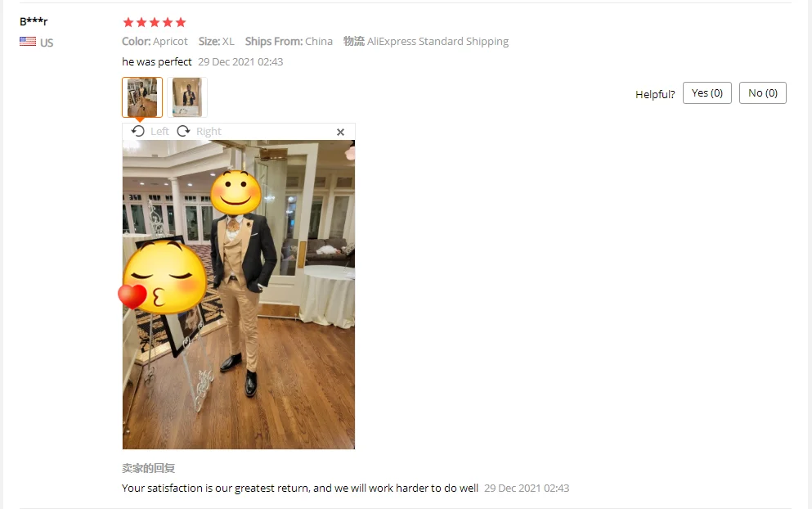This screenshot has width=812, height=509.
Task: Click the seller reply heading 卖家的回复
Action: click(x=148, y=468)
